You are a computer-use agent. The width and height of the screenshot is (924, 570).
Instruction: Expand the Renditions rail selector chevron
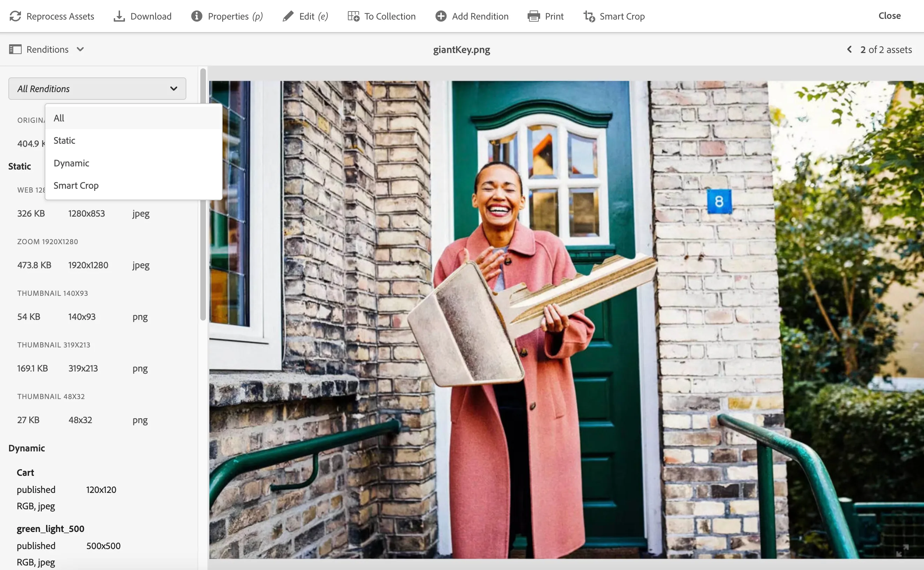(x=80, y=50)
